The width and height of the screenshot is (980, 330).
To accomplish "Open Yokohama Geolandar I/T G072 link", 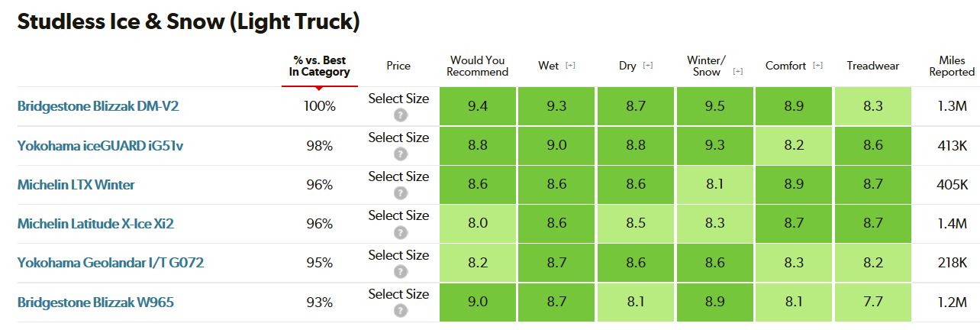I will (x=110, y=263).
